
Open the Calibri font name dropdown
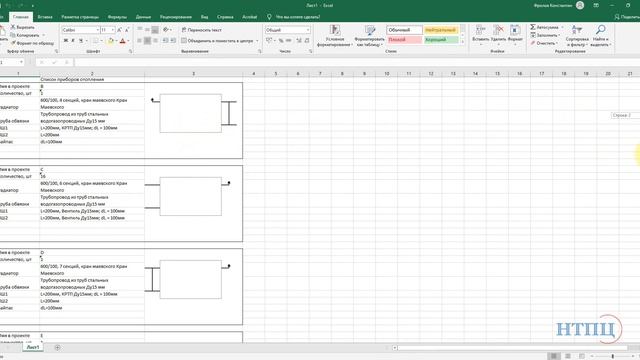98,30
